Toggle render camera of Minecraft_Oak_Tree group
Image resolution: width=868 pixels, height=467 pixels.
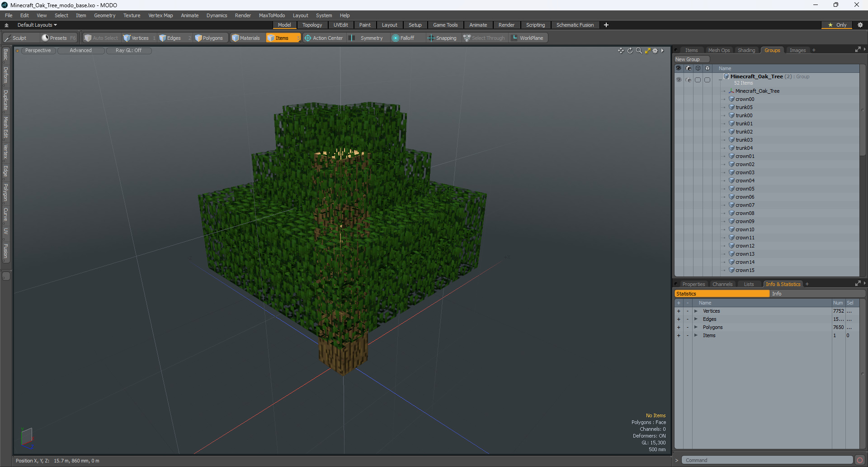pyautogui.click(x=688, y=80)
